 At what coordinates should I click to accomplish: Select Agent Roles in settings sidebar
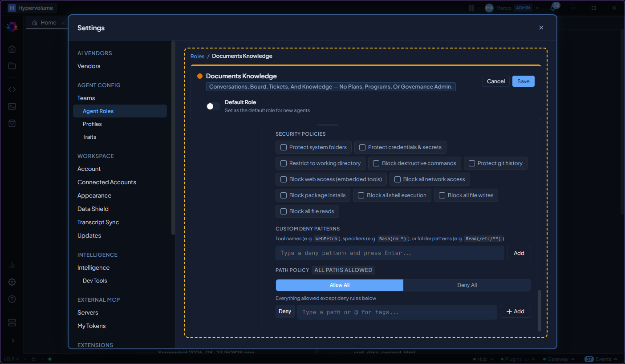coord(120,111)
